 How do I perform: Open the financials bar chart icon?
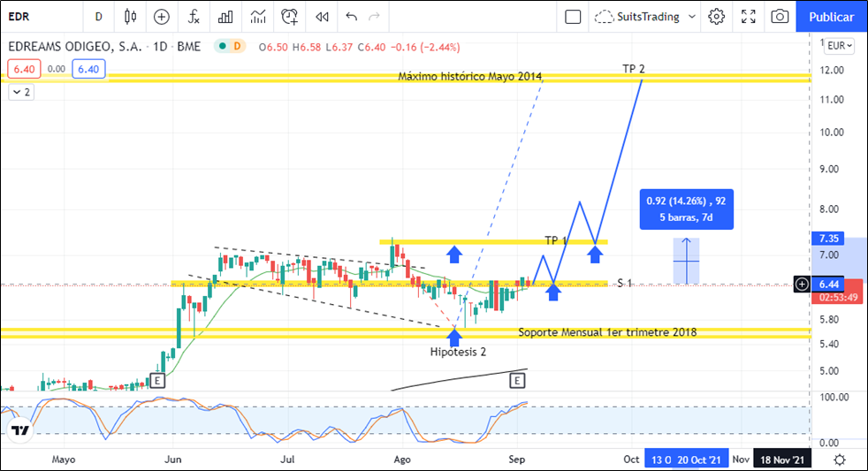226,16
